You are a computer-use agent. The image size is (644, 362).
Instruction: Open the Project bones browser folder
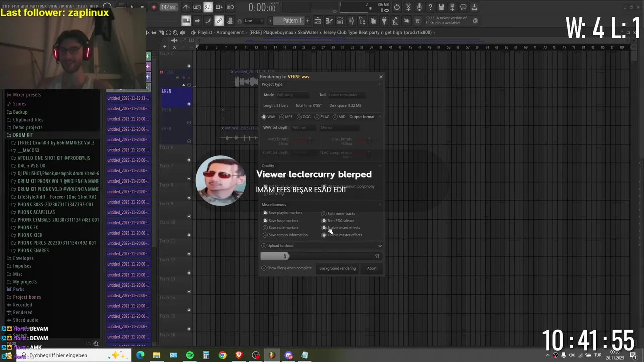point(27,297)
